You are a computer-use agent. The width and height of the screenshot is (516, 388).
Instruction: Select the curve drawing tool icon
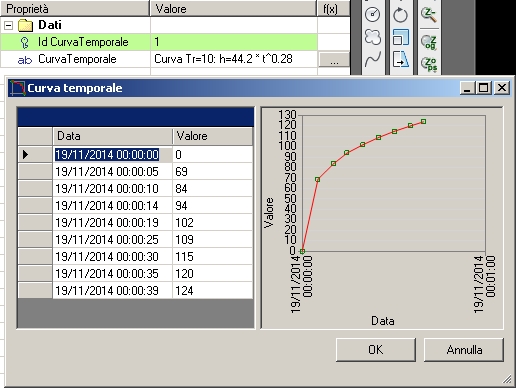(373, 60)
